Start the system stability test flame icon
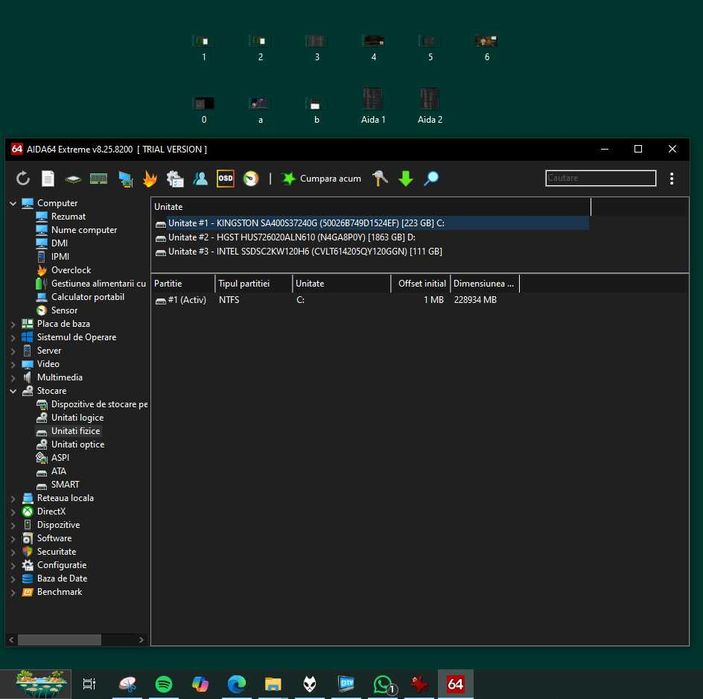This screenshot has height=699, width=703. click(x=150, y=179)
